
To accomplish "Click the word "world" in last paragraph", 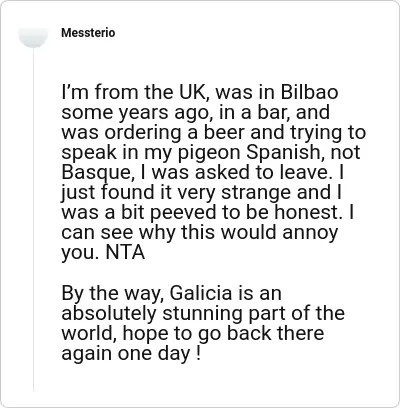I will [x=88, y=333].
